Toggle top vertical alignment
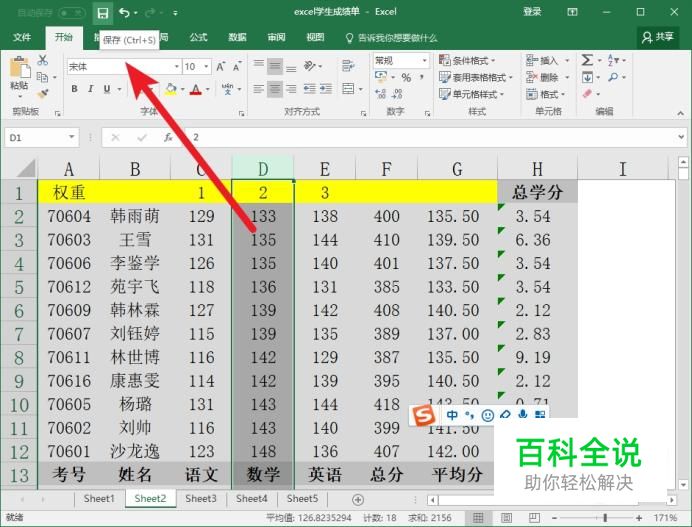Viewport: 692px width, 527px height. [259, 64]
